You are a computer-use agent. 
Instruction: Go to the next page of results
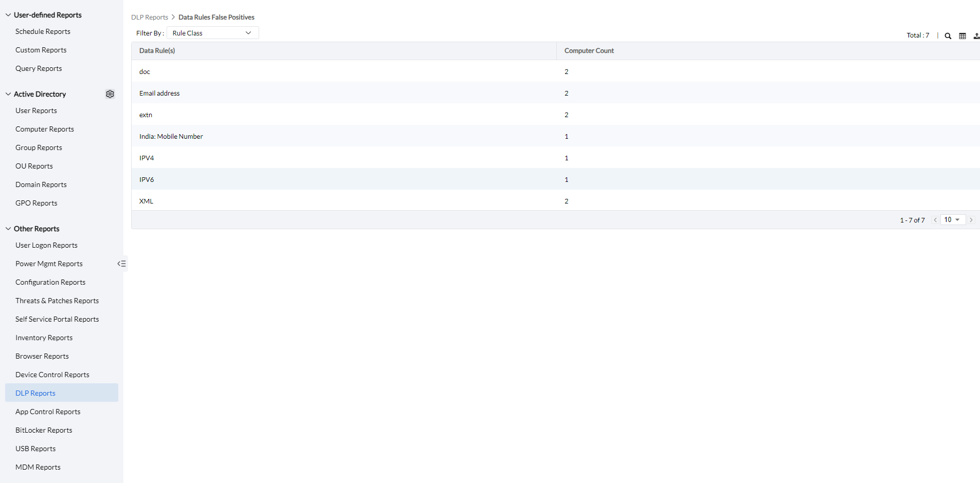click(971, 220)
